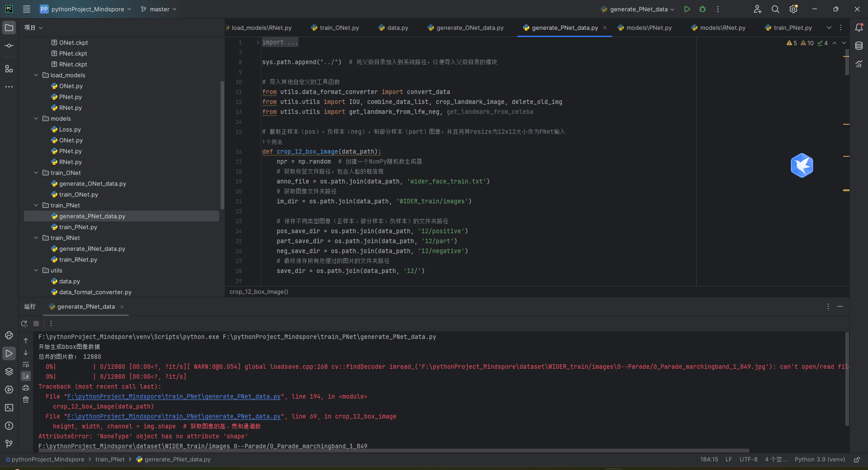This screenshot has width=868, height=470.
Task: Close the generate_PNet_data.py editor tab
Action: tap(605, 28)
